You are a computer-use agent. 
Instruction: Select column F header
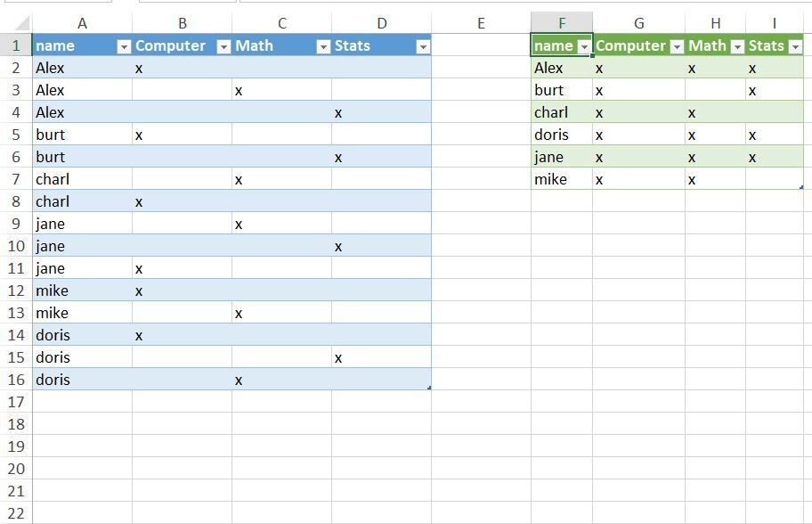[x=562, y=23]
